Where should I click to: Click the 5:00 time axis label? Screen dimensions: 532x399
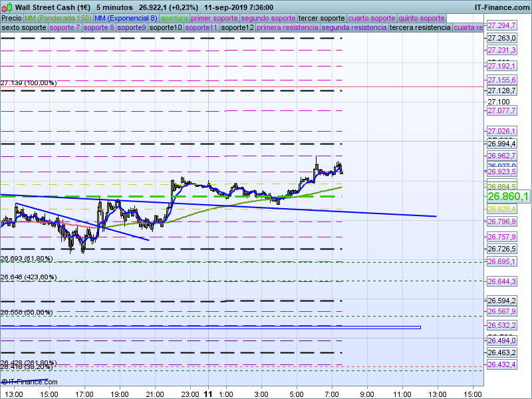pyautogui.click(x=297, y=394)
